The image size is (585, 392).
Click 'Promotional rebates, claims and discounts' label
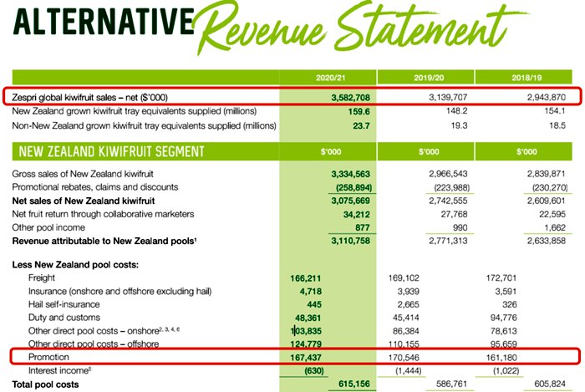tap(94, 187)
